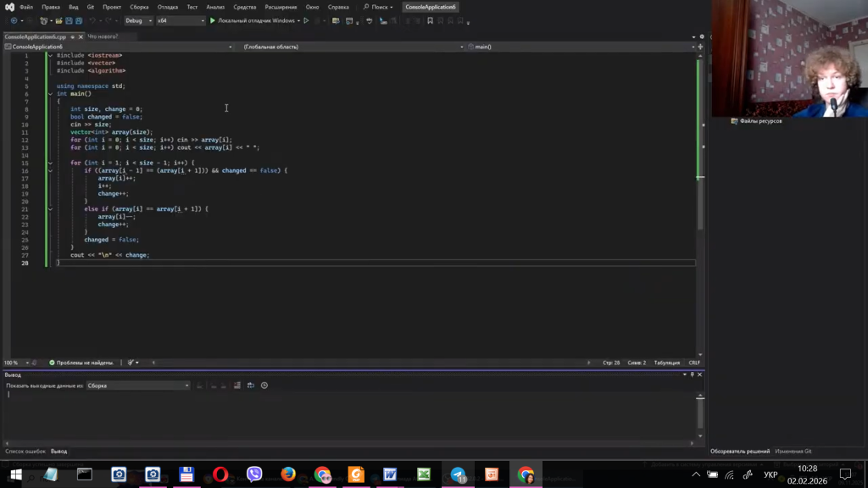Collapse the main() function fold marker
The width and height of the screenshot is (868, 488).
[50, 94]
